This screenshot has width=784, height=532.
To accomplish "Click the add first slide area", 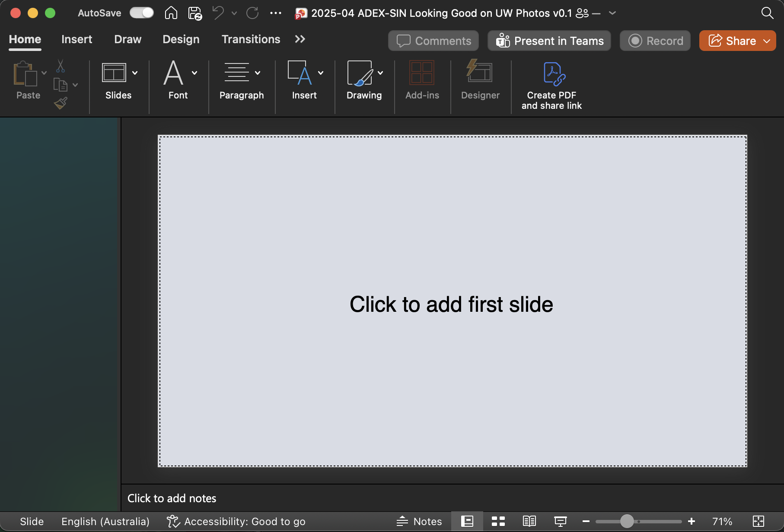I will (452, 304).
